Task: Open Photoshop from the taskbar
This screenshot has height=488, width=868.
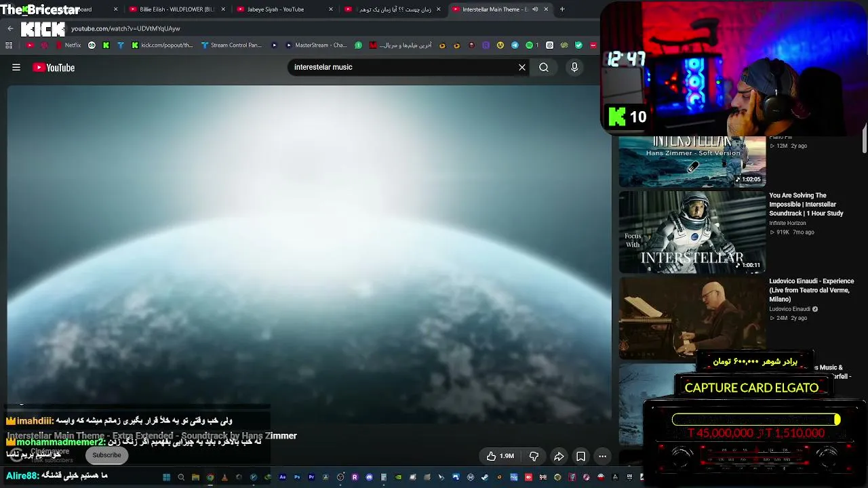Action: click(297, 477)
